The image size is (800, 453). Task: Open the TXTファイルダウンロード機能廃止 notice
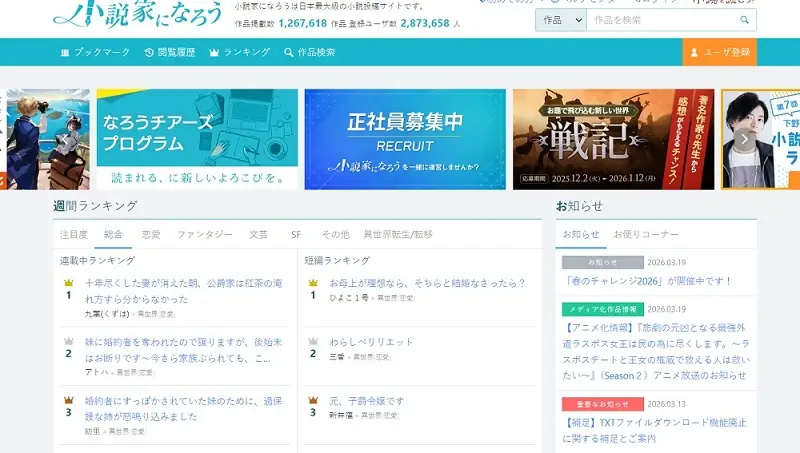pos(655,430)
